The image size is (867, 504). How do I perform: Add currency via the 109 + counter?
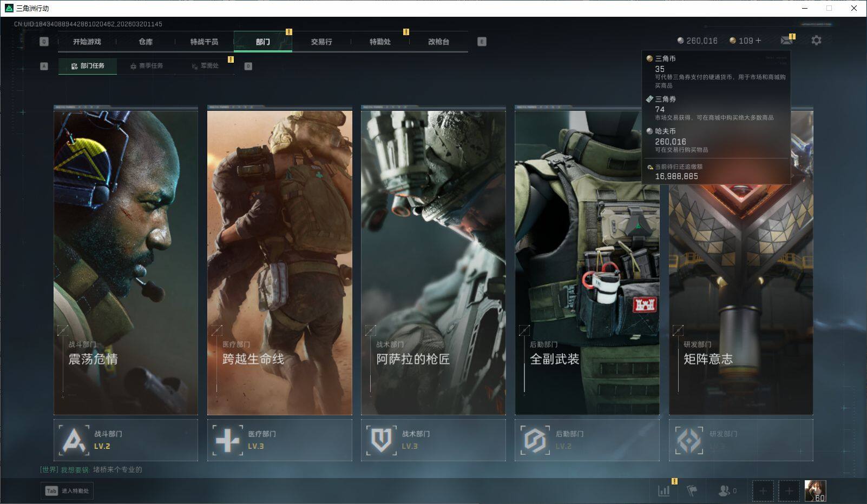(x=746, y=41)
